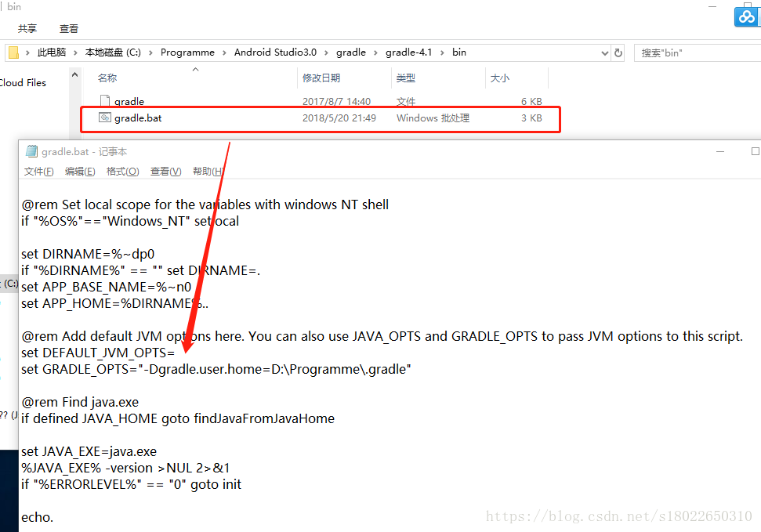The width and height of the screenshot is (761, 532).
Task: Sort files by 修改日期 column
Action: tap(321, 78)
